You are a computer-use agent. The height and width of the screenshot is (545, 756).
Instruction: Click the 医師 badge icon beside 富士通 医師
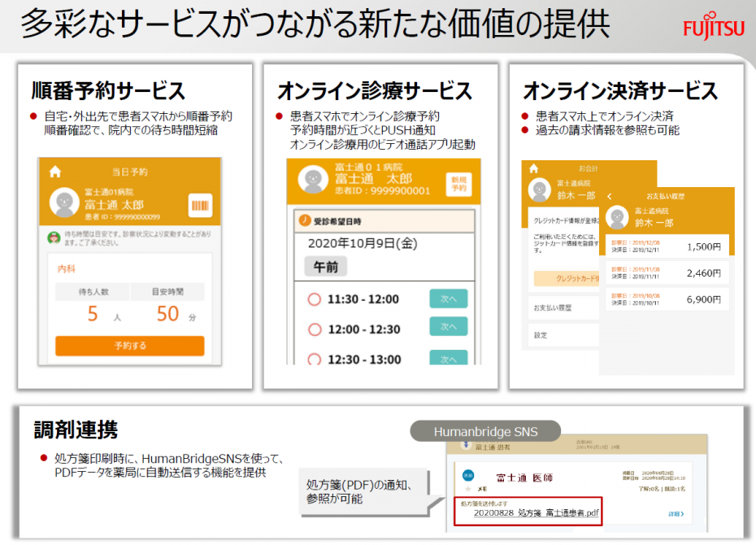468,475
